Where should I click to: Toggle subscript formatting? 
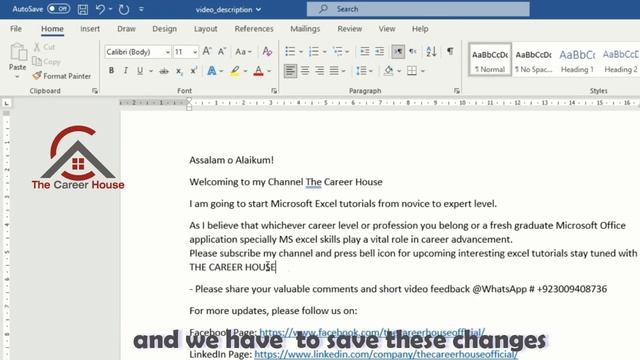pos(179,71)
